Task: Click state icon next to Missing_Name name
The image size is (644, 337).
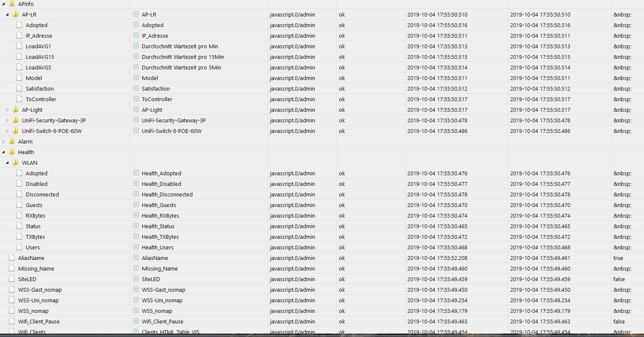Action: [x=136, y=268]
